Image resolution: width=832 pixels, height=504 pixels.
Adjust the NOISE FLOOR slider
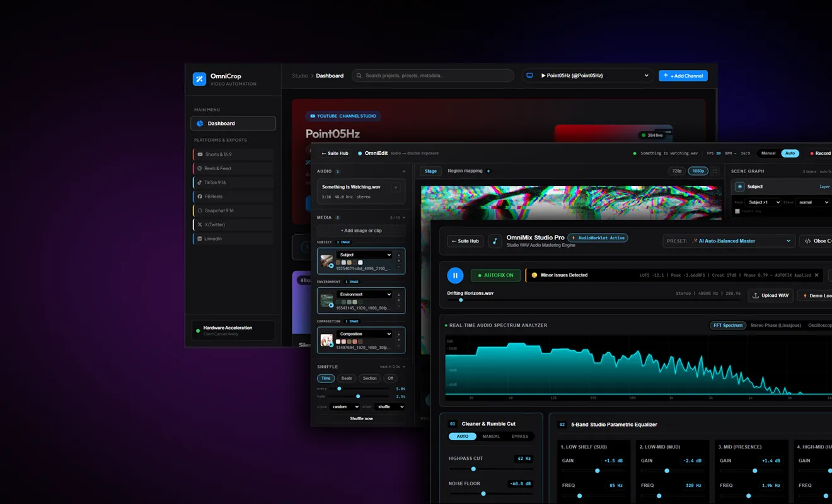(491, 494)
